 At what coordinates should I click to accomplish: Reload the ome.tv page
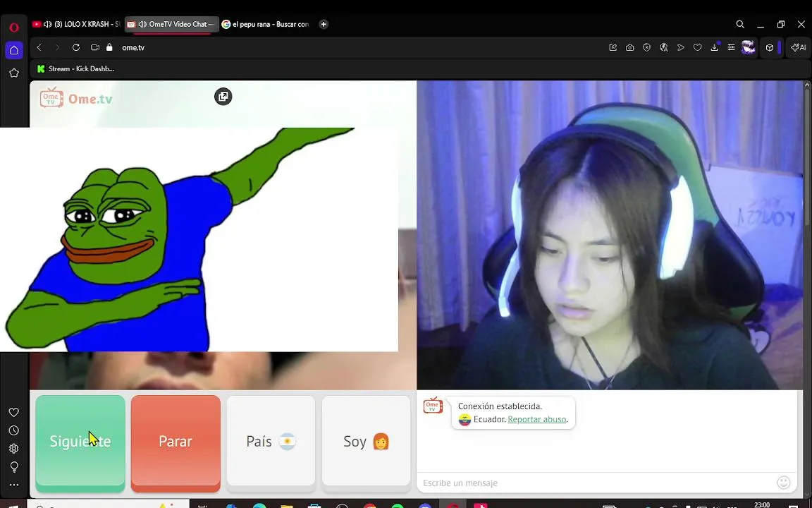click(x=76, y=47)
